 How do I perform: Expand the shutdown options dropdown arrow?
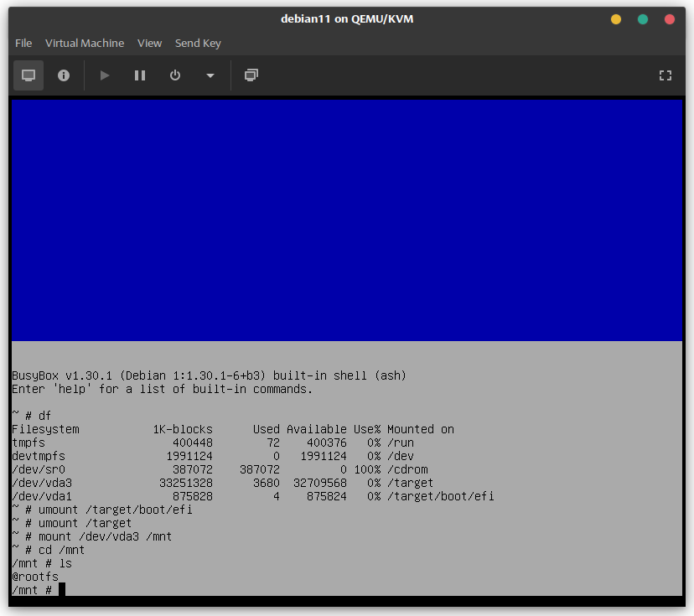pyautogui.click(x=210, y=75)
